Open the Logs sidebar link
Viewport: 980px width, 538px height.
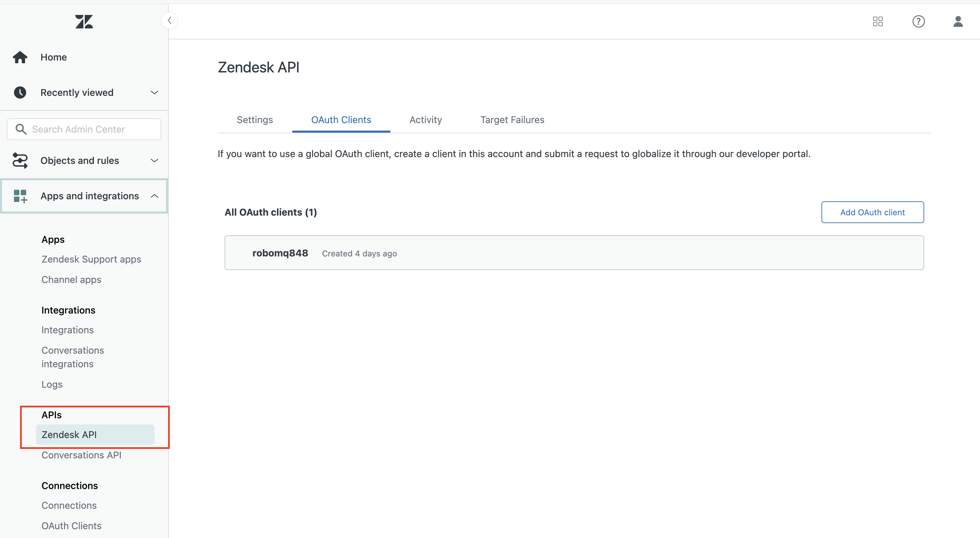tap(52, 384)
